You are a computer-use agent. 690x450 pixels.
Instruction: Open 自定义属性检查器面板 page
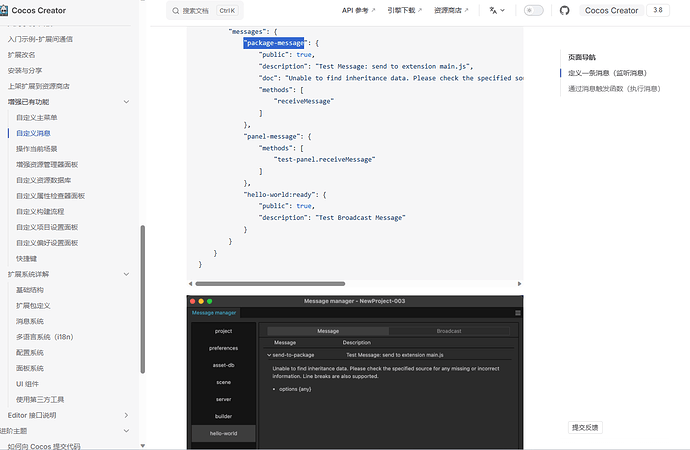51,196
